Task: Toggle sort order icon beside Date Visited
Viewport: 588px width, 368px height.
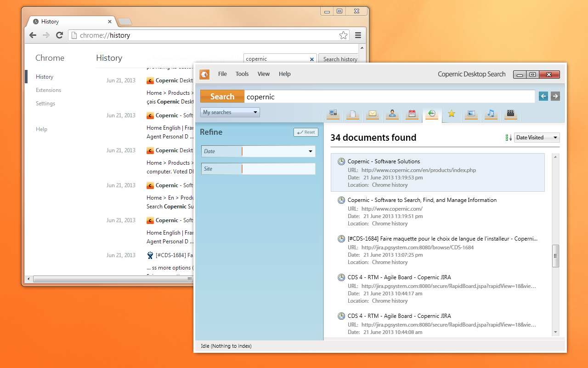Action: (509, 138)
